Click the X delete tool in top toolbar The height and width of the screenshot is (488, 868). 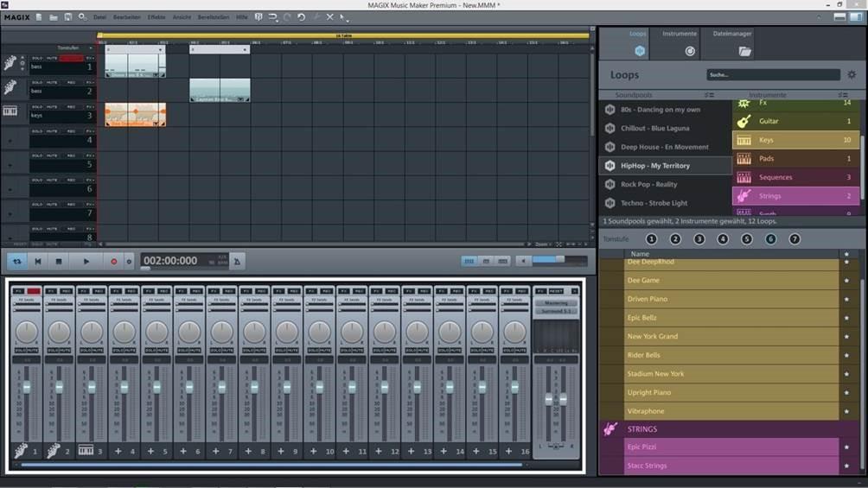tap(330, 17)
